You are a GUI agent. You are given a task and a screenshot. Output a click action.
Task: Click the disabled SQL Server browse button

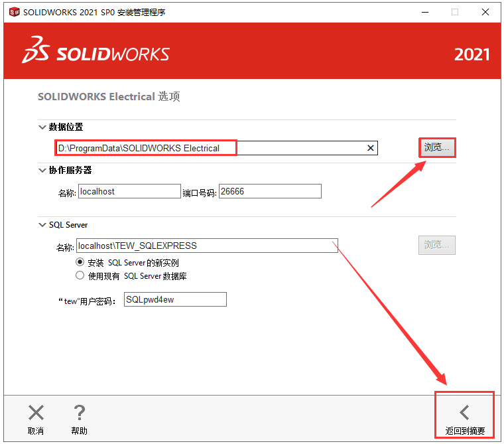[x=437, y=245]
